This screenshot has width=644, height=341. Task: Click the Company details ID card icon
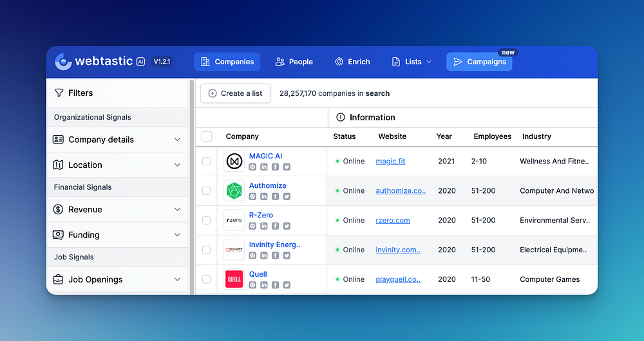(x=58, y=140)
